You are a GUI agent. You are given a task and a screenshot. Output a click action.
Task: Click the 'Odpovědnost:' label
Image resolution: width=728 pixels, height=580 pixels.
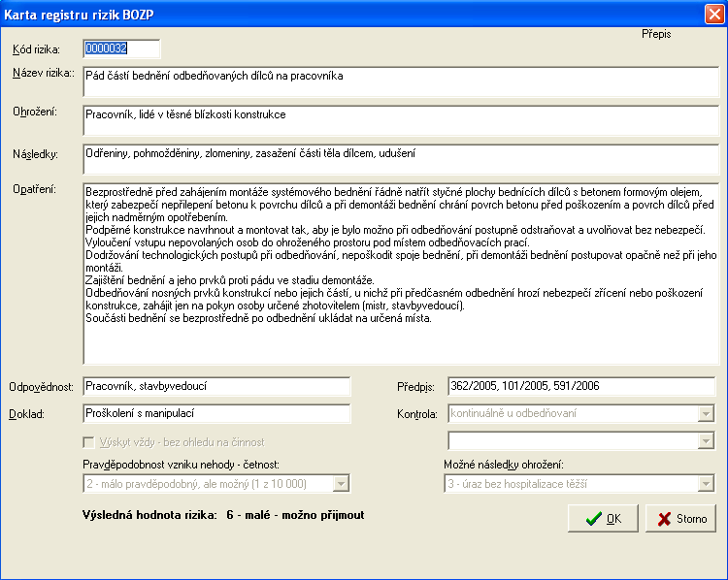coord(42,387)
